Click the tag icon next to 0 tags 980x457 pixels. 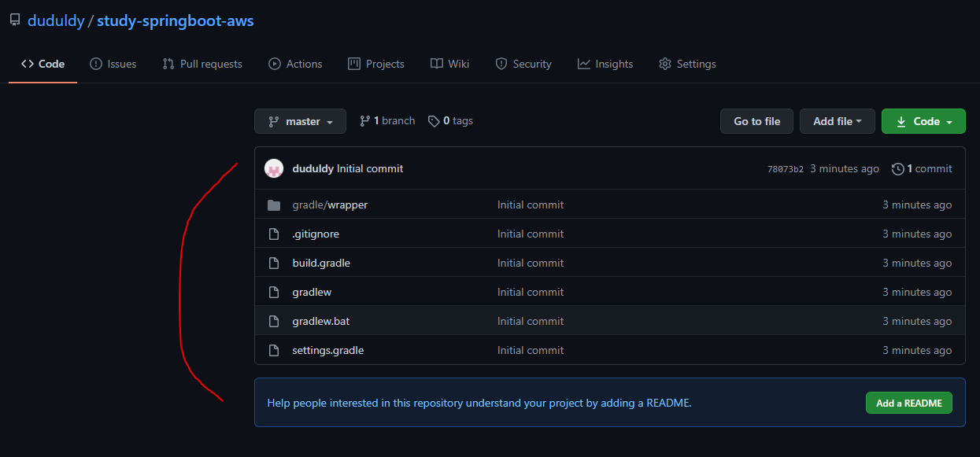click(x=434, y=121)
